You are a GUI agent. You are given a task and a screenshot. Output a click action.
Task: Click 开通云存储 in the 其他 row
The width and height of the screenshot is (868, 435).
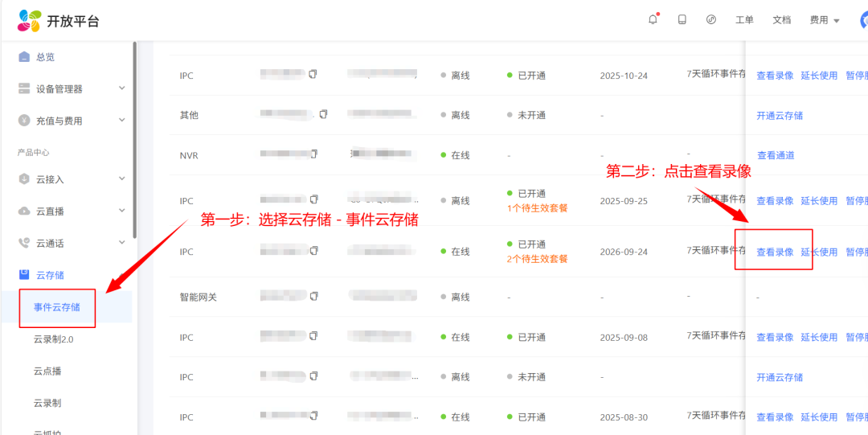[x=780, y=116]
